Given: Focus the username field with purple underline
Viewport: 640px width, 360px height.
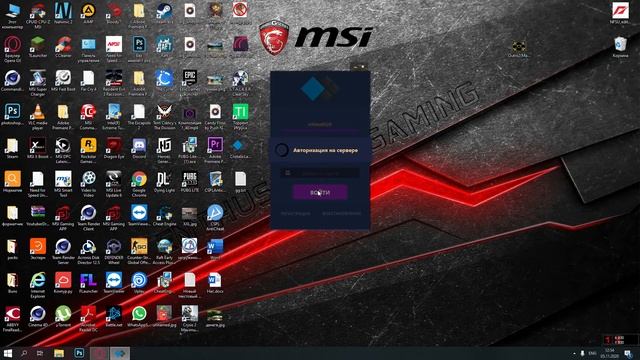Looking at the screenshot, I should [320, 124].
